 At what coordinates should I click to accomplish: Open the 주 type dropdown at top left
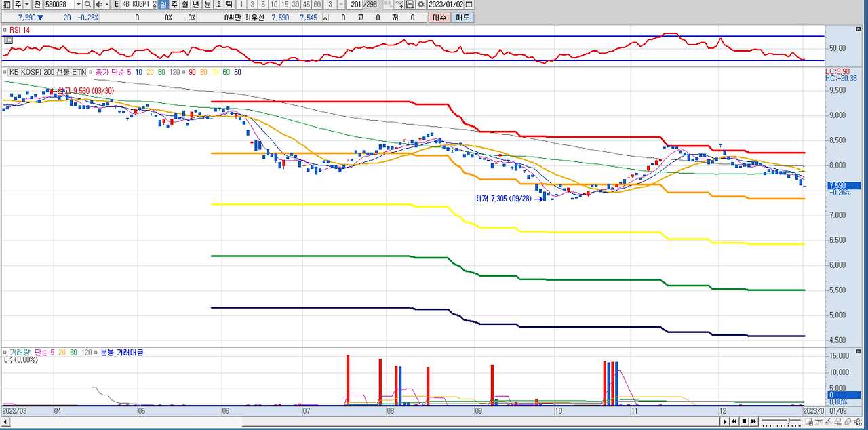(27, 4)
